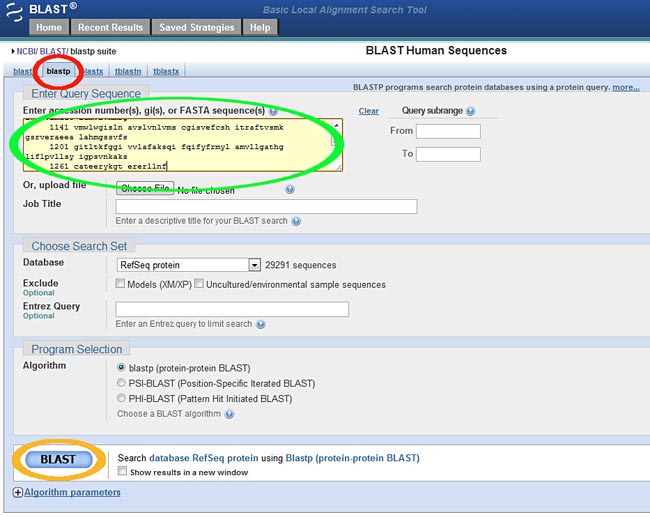Open help icon for Job Title description
The image size is (650, 517).
[x=296, y=221]
